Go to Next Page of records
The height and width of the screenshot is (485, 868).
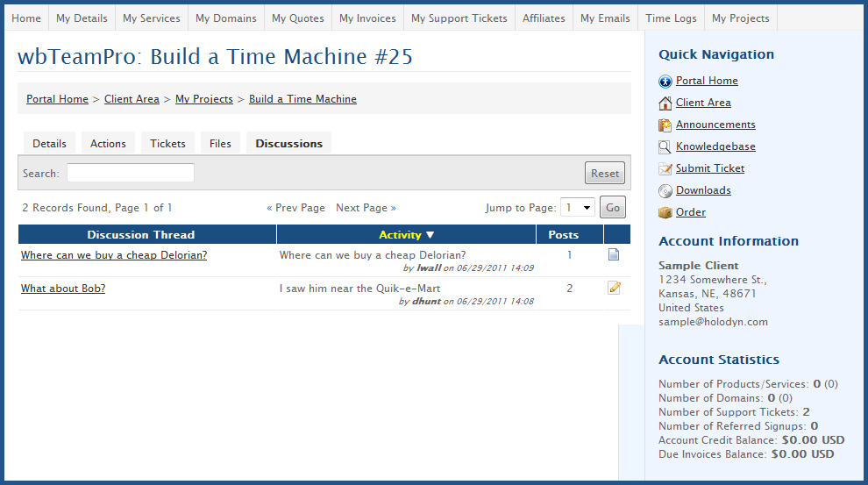(x=366, y=208)
